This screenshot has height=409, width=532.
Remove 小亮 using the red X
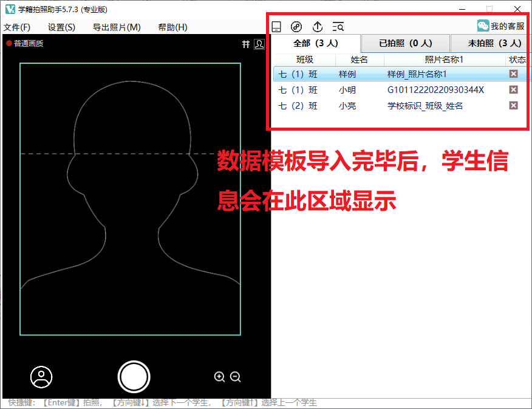coord(513,106)
